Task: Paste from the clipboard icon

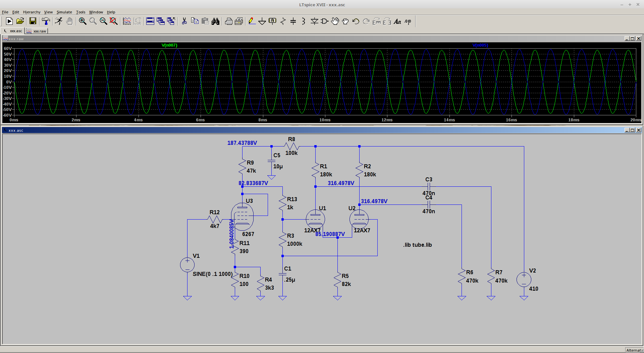Action: tap(205, 21)
